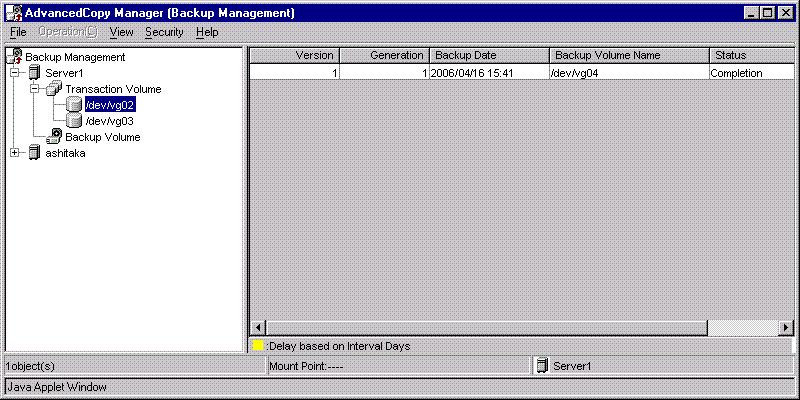Select the /dev/vg03 volume label
The height and width of the screenshot is (400, 800).
tap(110, 121)
